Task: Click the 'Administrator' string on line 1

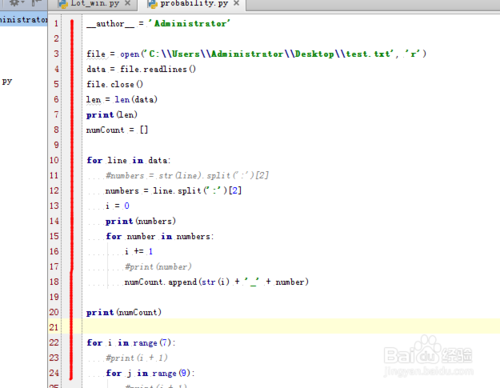Action: [x=189, y=23]
